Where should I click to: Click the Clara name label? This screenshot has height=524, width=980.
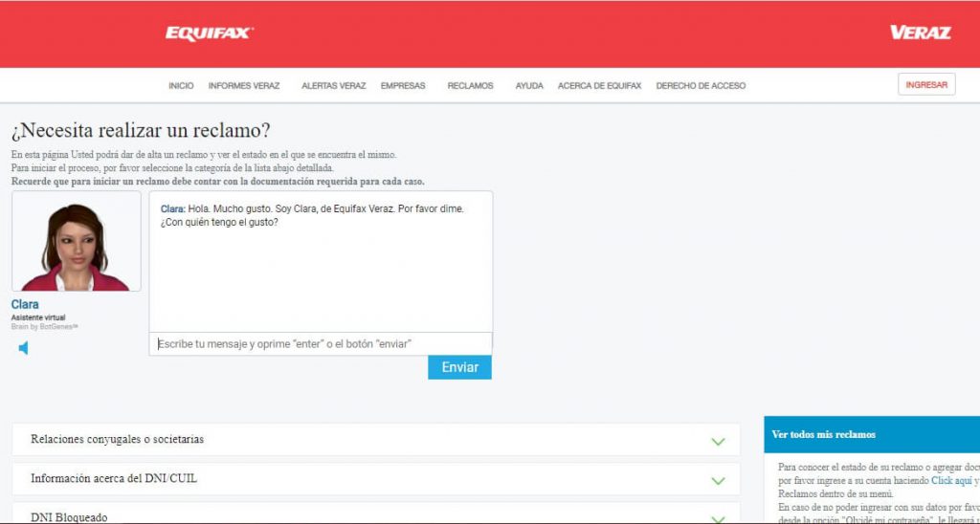point(25,304)
